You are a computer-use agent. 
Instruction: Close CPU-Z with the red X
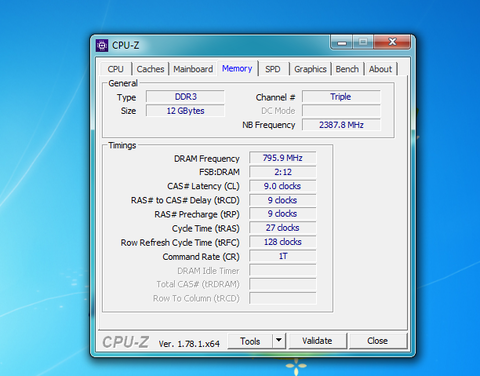point(392,42)
